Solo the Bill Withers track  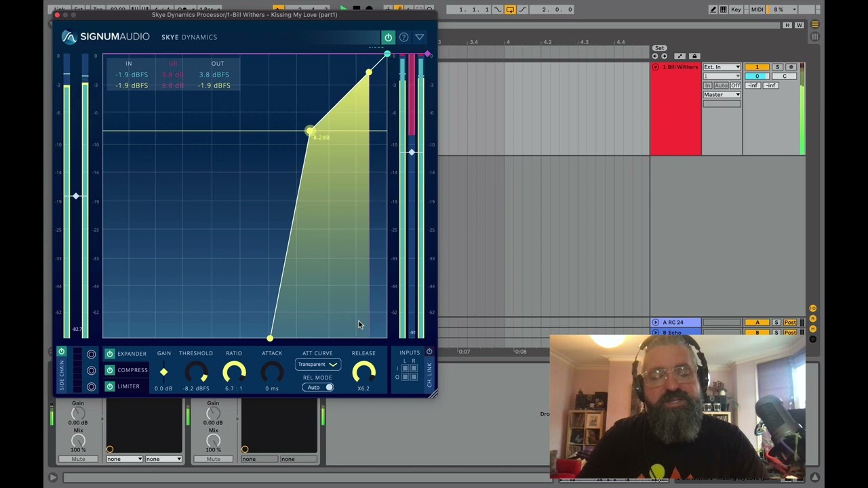click(778, 67)
